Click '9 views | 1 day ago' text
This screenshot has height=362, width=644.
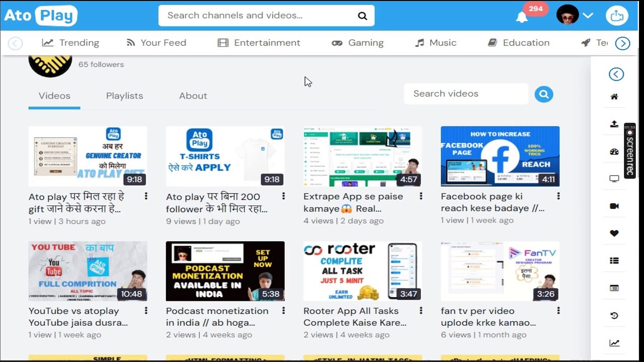point(203,221)
